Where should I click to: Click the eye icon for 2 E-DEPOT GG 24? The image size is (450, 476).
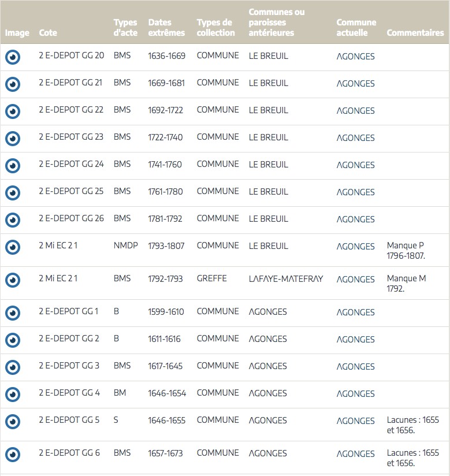13,166
